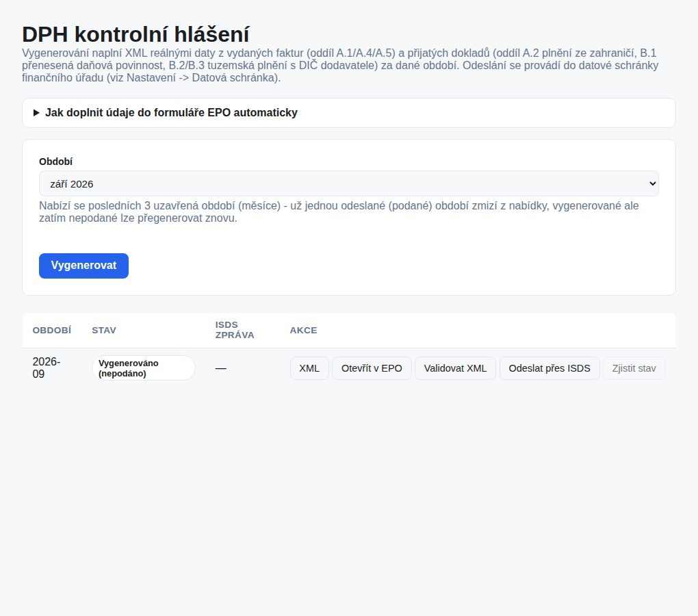Send report via Odeslat přes ISDS
This screenshot has width=698, height=616.
[x=550, y=368]
